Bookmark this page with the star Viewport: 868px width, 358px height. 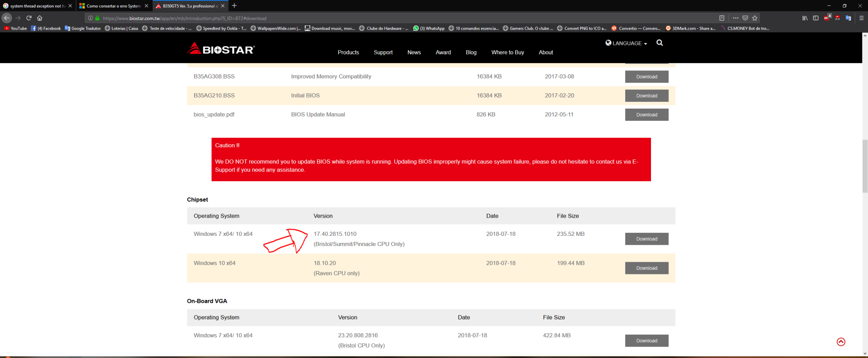point(755,18)
